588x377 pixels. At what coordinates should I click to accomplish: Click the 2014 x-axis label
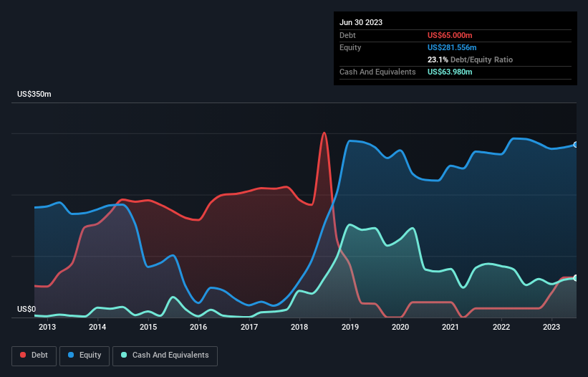(97, 327)
